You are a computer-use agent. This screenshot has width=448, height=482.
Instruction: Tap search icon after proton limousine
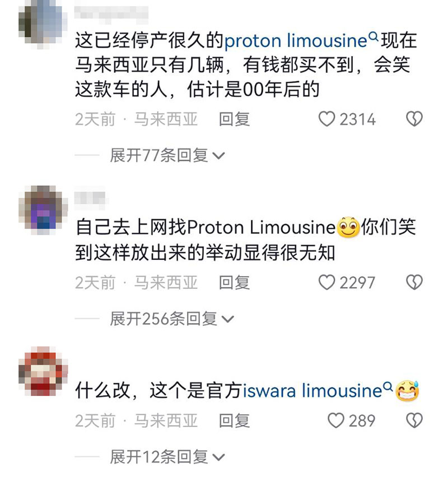pos(373,36)
